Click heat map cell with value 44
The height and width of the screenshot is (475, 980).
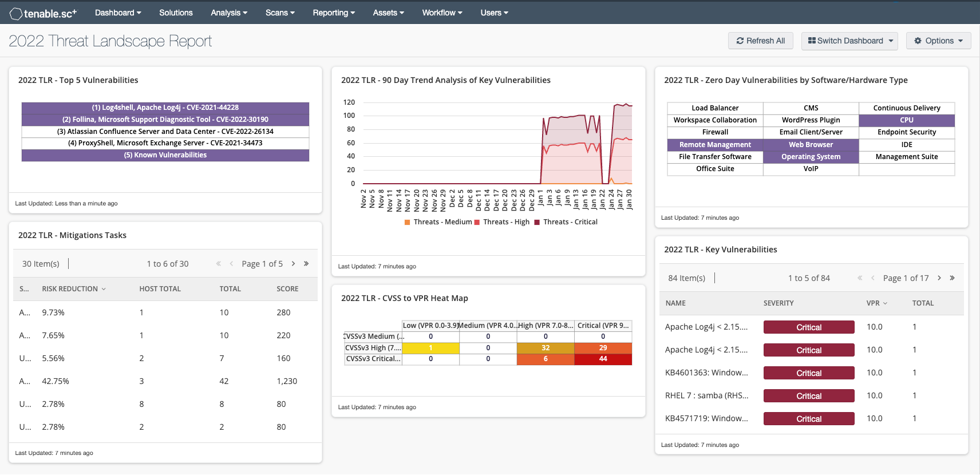point(603,359)
